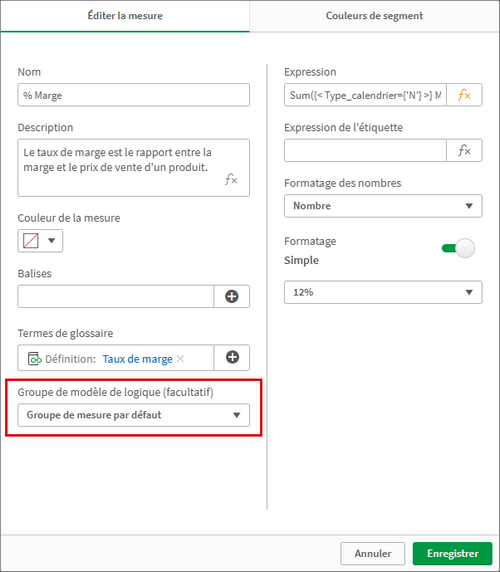This screenshot has height=572, width=500.
Task: Open expression editor inside Description box
Action: [231, 179]
